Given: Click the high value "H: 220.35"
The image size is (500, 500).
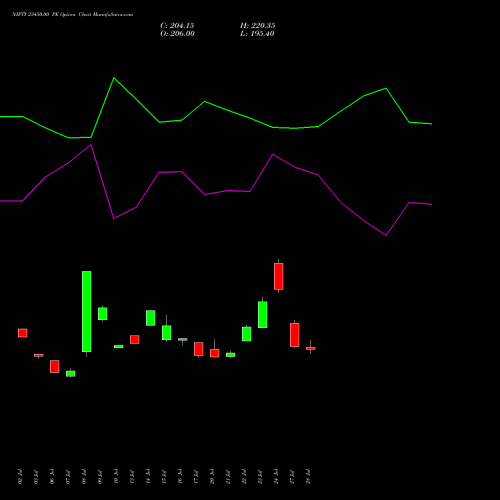Looking at the screenshot, I should point(257,26).
